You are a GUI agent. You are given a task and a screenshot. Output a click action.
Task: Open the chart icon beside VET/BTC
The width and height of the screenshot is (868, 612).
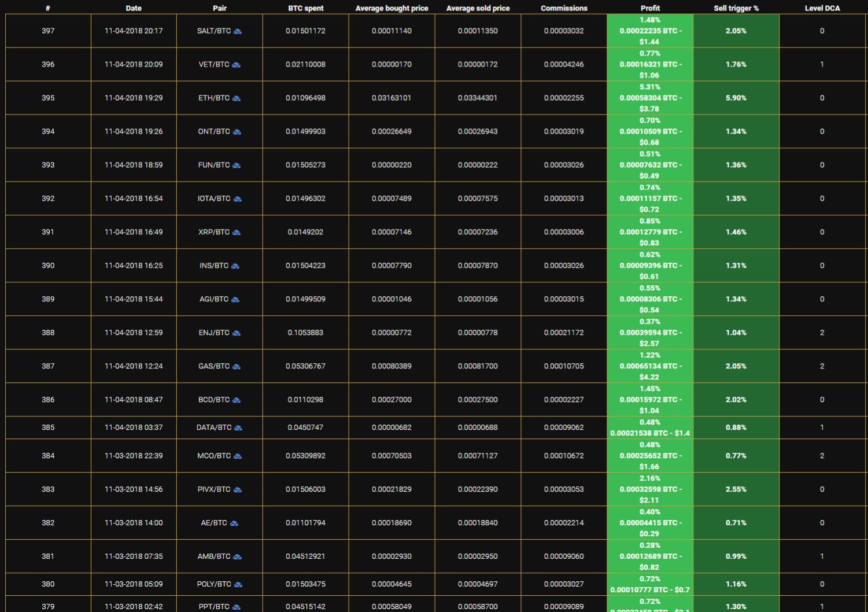(x=236, y=65)
